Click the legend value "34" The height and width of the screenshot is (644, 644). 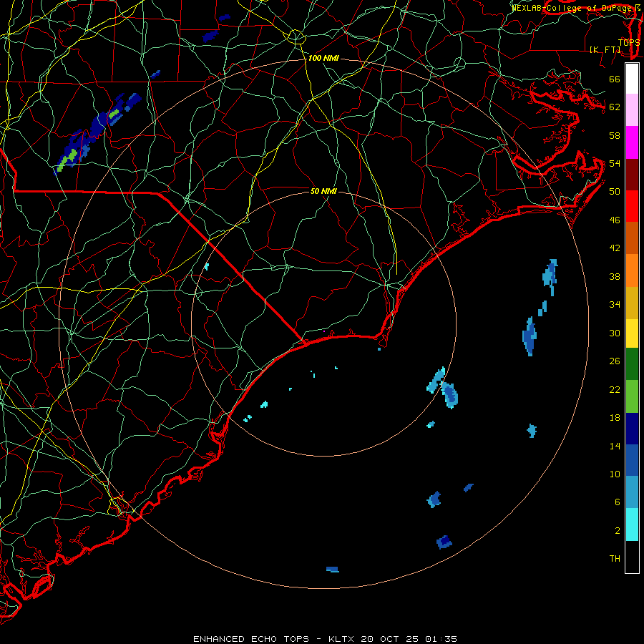[615, 305]
